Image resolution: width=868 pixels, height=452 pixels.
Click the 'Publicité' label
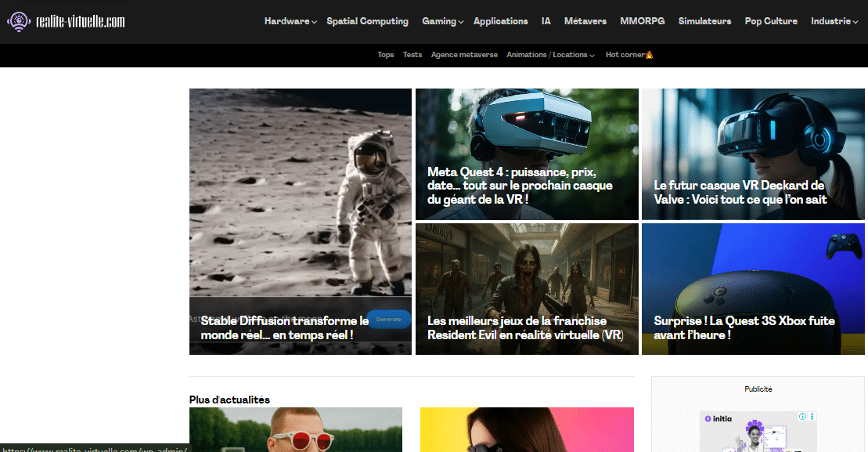(x=758, y=389)
